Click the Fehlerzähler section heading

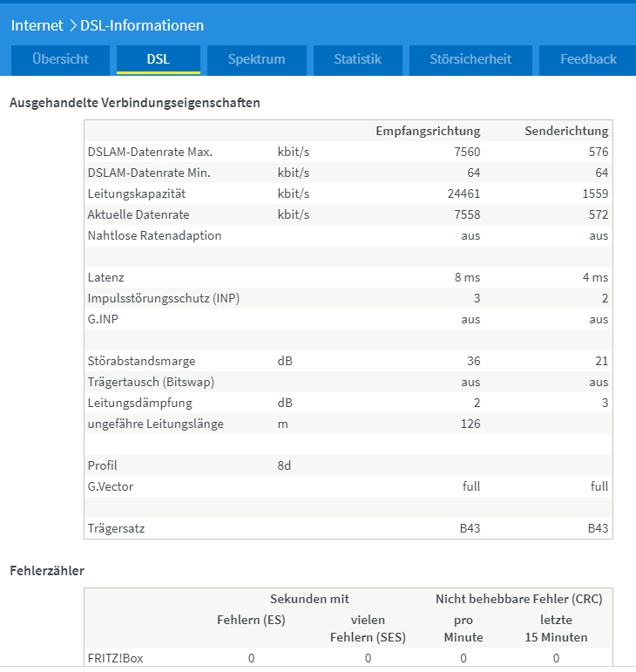pyautogui.click(x=46, y=571)
